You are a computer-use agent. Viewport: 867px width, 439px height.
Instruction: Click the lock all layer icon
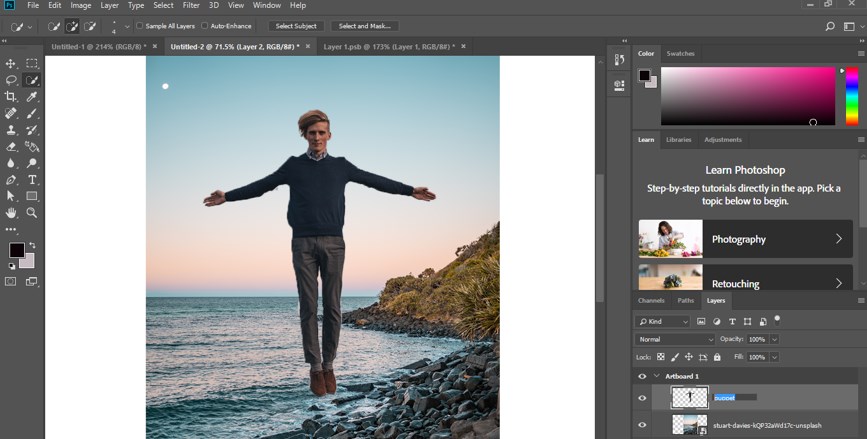point(717,357)
